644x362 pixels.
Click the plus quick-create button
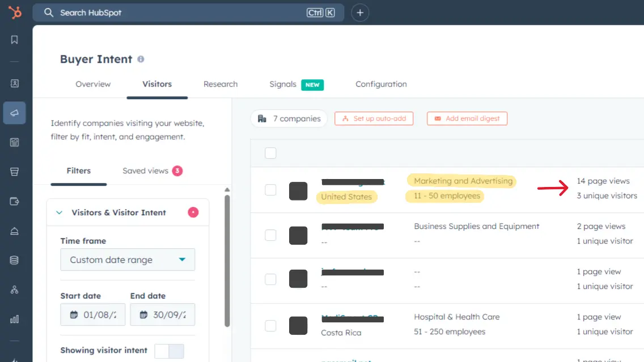[360, 12]
